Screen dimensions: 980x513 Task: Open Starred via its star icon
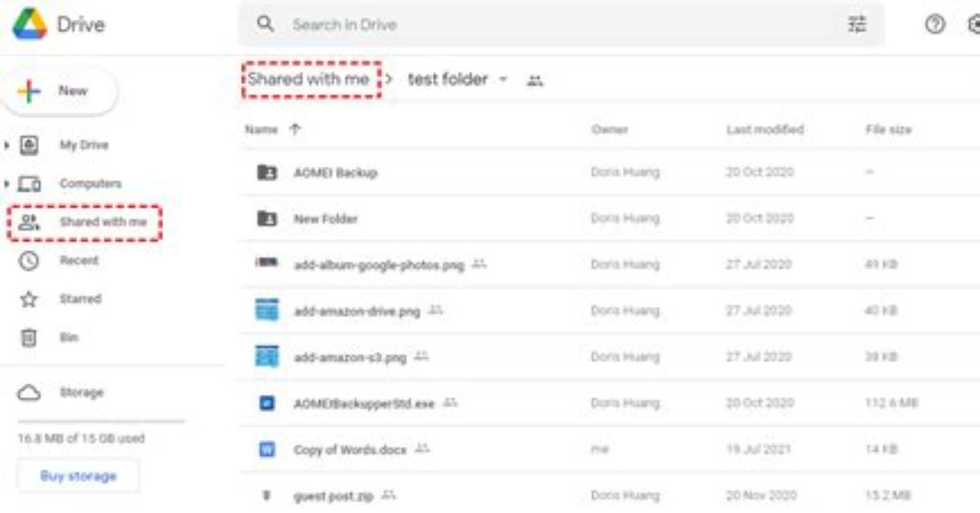[x=29, y=299]
